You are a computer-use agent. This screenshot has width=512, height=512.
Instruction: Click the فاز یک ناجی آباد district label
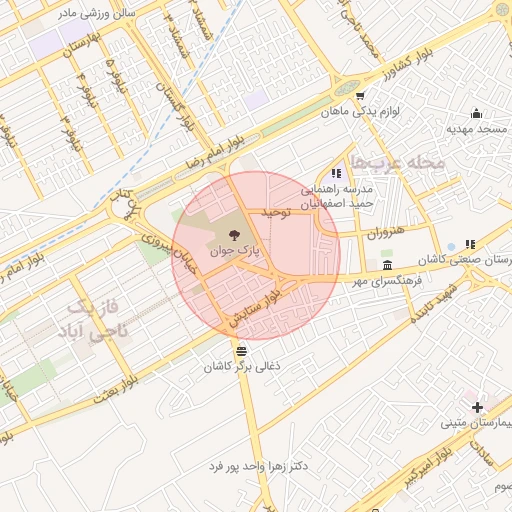click(93, 319)
